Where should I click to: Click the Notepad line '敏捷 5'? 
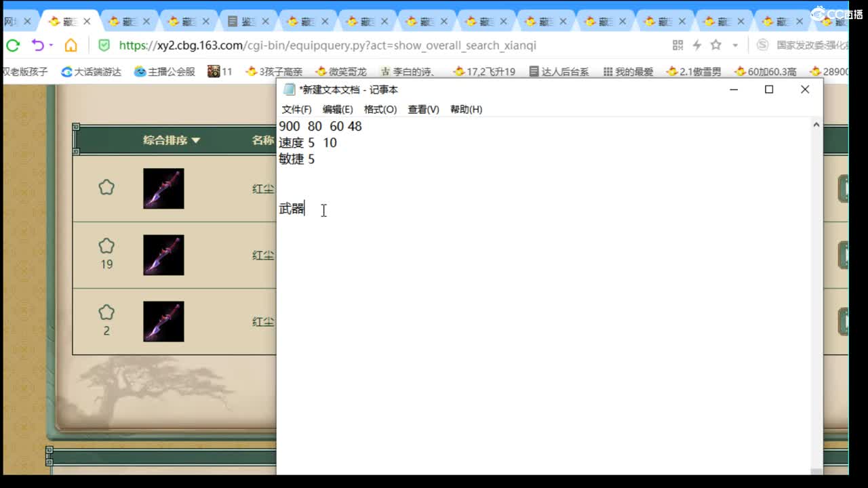tap(297, 159)
